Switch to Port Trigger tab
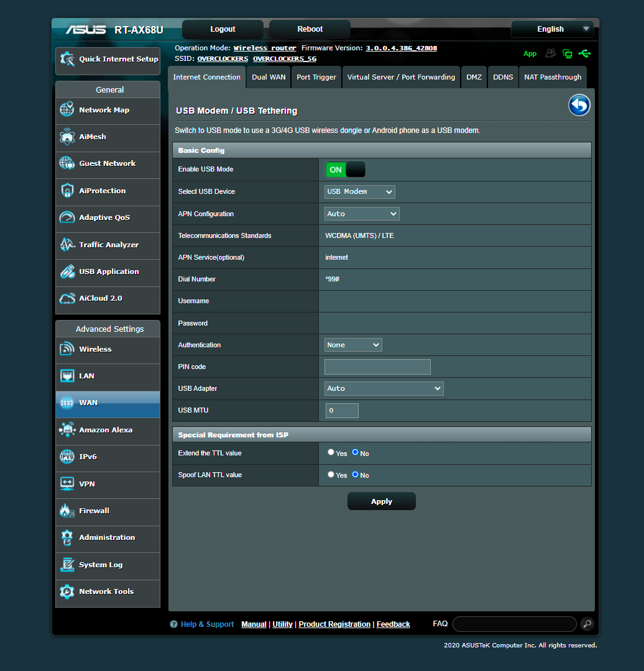This screenshot has width=644, height=671. pyautogui.click(x=316, y=78)
